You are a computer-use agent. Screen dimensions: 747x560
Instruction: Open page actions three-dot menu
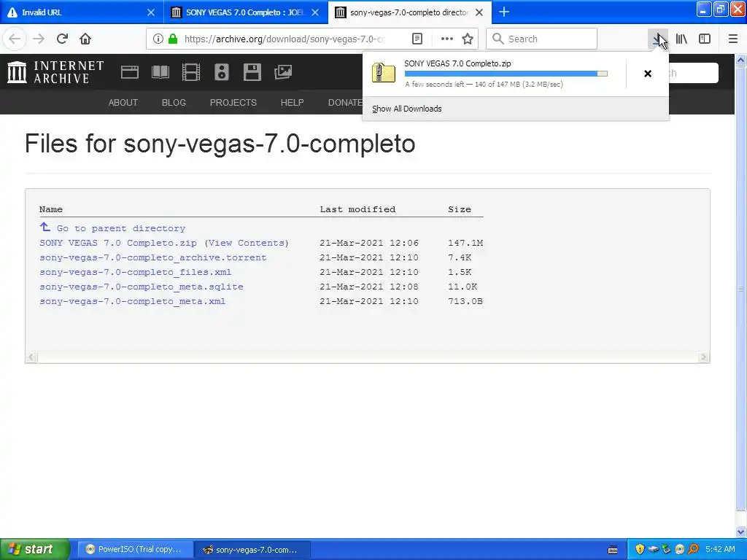[447, 39]
